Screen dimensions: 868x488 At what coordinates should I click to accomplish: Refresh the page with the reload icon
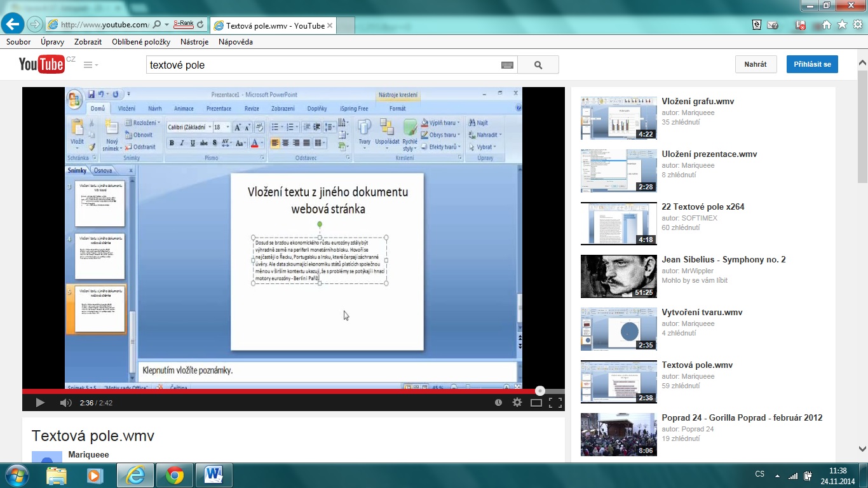(201, 25)
